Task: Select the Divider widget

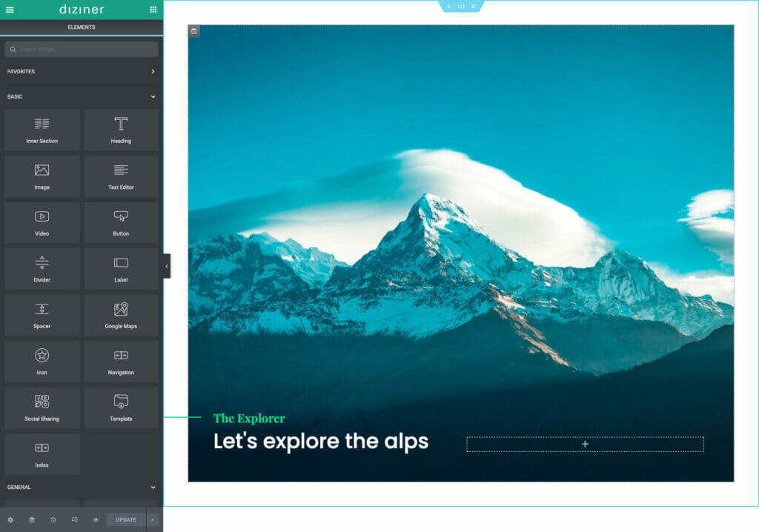Action: pos(42,269)
